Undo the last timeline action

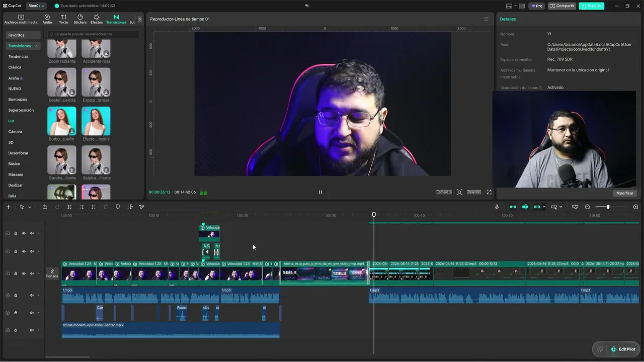click(45, 207)
